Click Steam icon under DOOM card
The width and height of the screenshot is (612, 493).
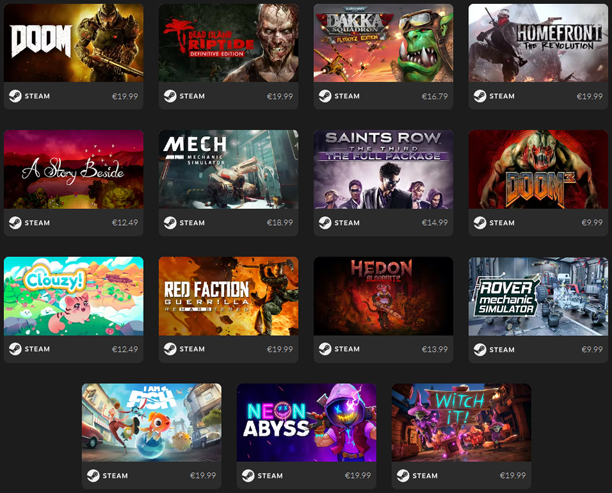pyautogui.click(x=15, y=96)
